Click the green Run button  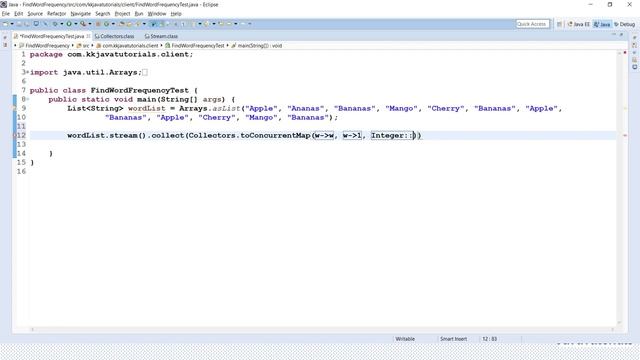coord(69,24)
